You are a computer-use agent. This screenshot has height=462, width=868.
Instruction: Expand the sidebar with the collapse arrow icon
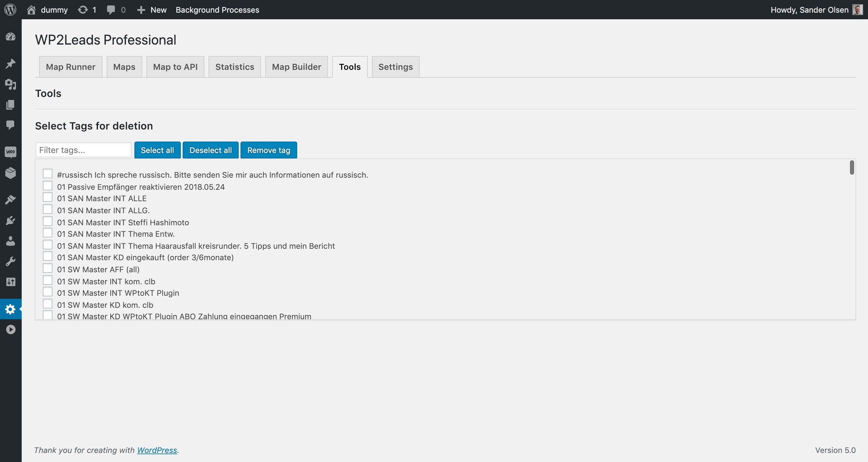pos(11,329)
